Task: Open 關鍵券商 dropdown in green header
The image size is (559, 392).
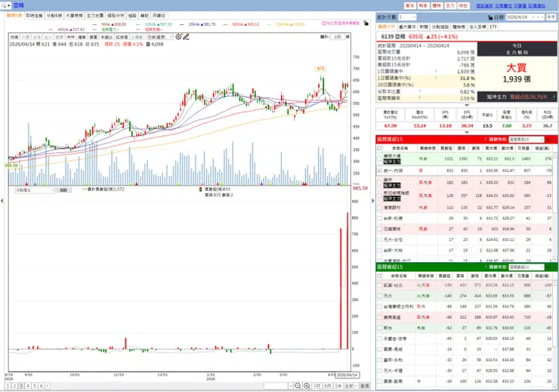Action: point(526,267)
